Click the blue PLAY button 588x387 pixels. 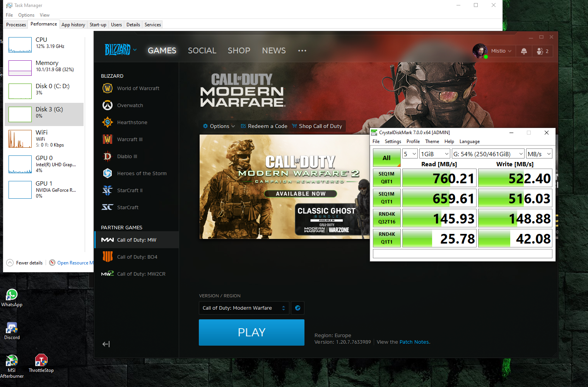(251, 332)
